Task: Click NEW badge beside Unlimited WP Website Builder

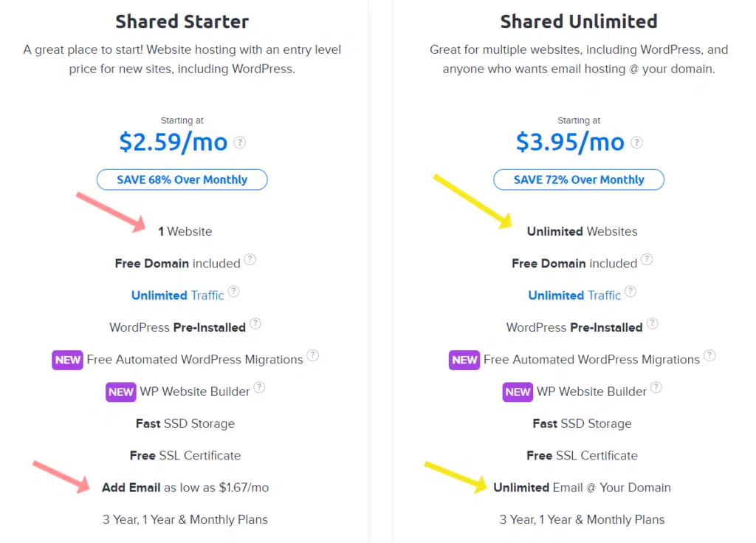Action: pyautogui.click(x=518, y=392)
